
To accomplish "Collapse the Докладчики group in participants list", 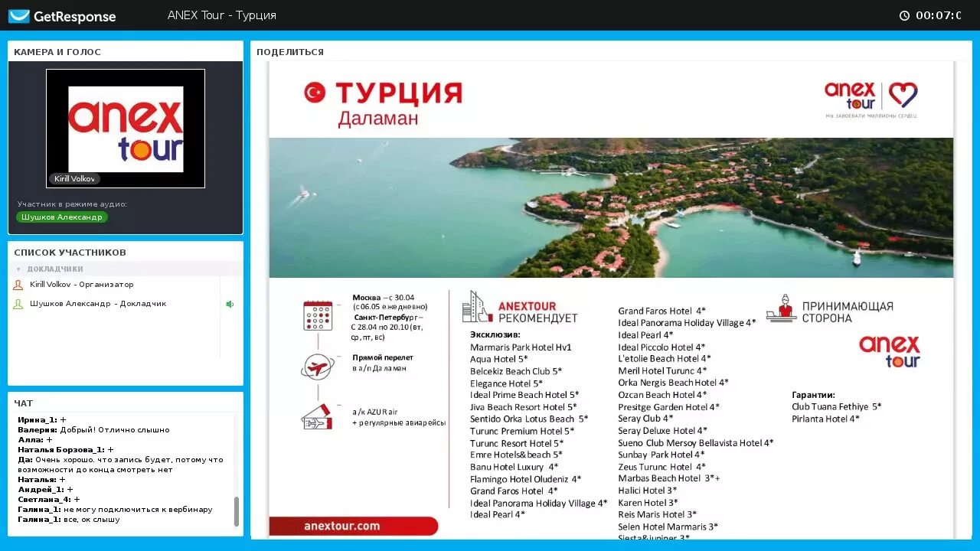I will pos(18,269).
